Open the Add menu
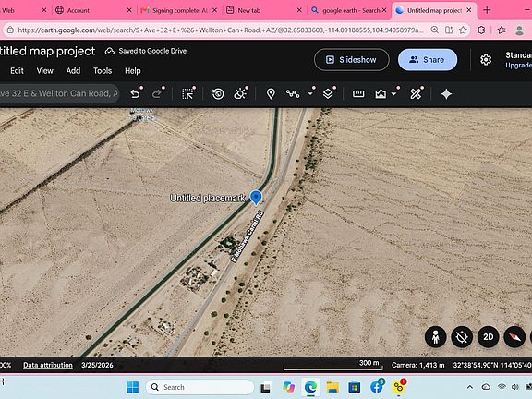Image resolution: width=532 pixels, height=399 pixels. point(73,70)
